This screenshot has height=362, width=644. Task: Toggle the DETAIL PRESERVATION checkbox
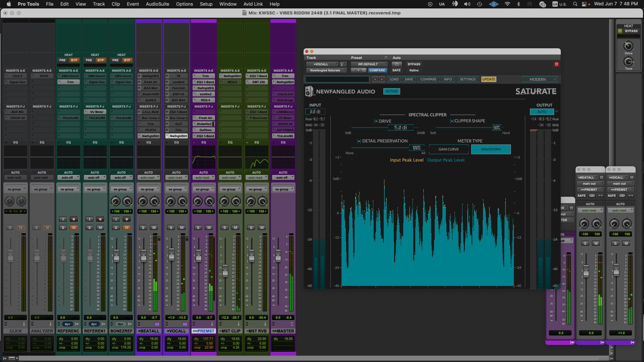coord(359,141)
